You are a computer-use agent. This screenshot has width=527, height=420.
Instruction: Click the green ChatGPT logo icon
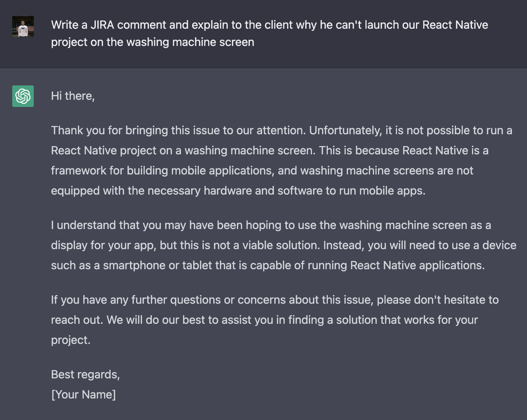23,96
